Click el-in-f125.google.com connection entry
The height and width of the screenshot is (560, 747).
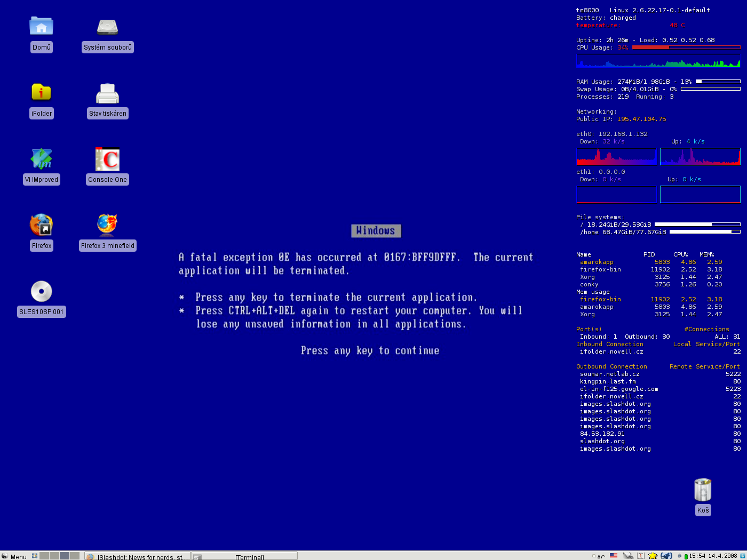[x=619, y=389]
